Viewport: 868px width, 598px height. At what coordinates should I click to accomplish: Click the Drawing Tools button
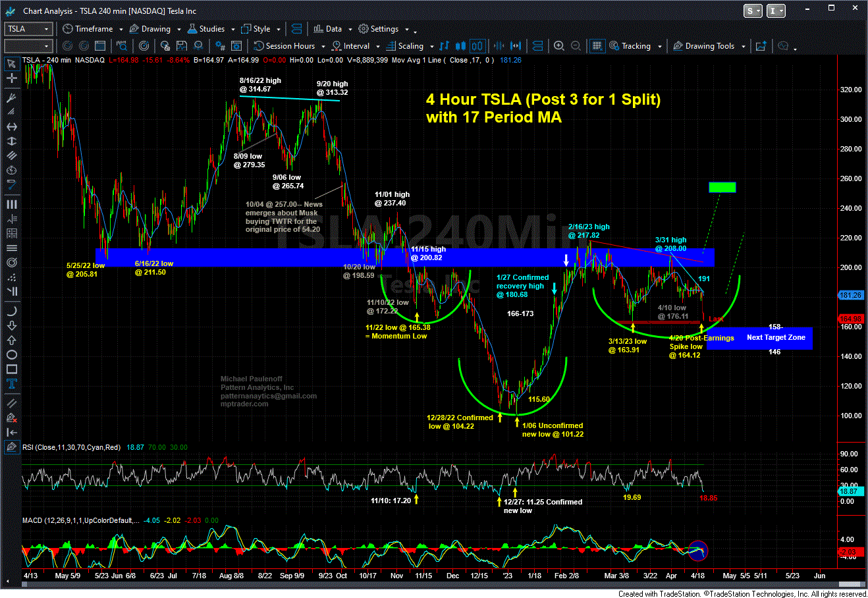click(703, 46)
